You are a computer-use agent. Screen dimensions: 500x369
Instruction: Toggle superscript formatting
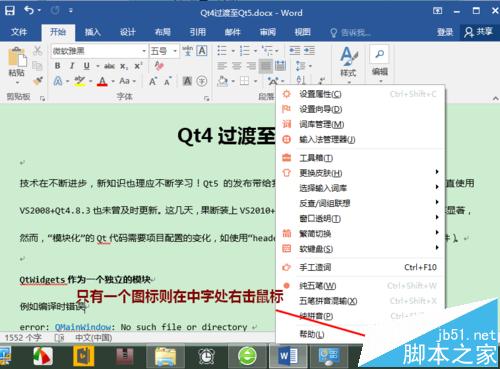point(138,66)
